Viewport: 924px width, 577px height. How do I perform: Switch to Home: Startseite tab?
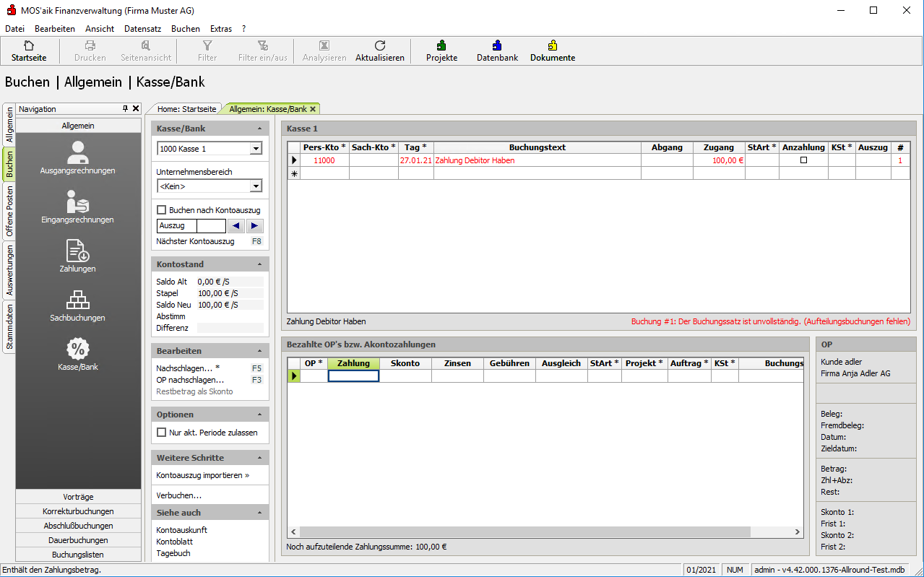[x=186, y=109]
